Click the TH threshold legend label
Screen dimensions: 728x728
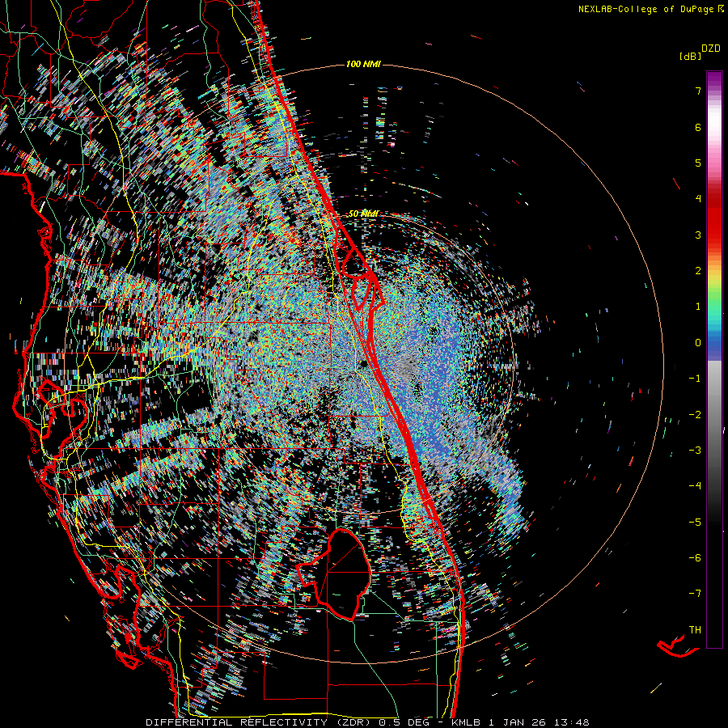click(x=695, y=630)
